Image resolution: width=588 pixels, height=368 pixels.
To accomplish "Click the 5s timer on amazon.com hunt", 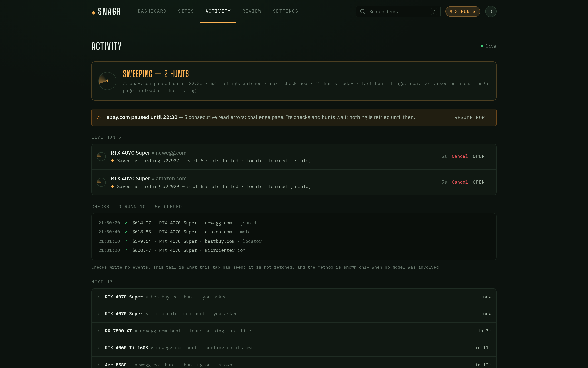I will [444, 182].
